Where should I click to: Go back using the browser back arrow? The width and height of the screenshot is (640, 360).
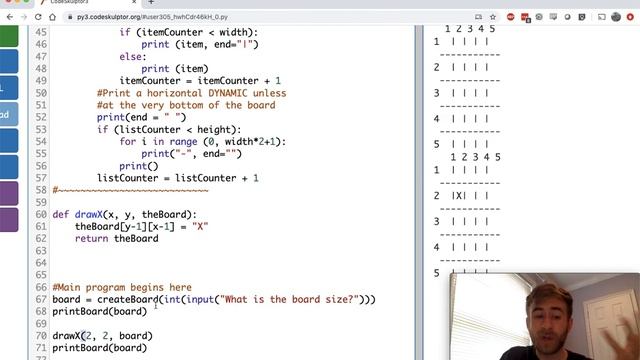tap(10, 17)
